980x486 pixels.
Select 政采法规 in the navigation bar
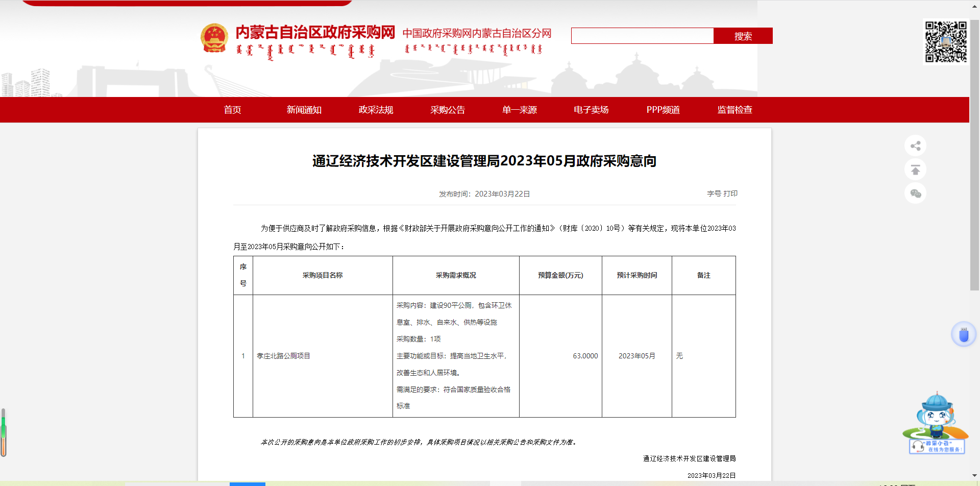(376, 110)
